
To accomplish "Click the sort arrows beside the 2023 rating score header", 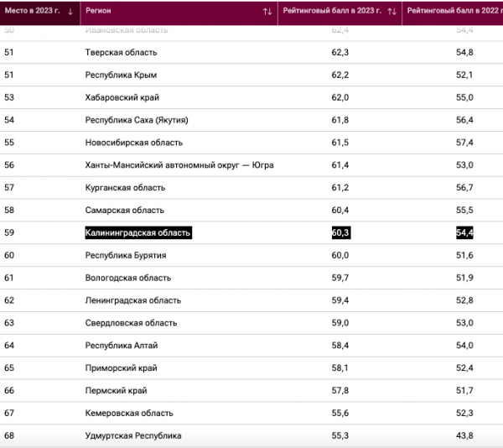I will coord(392,12).
